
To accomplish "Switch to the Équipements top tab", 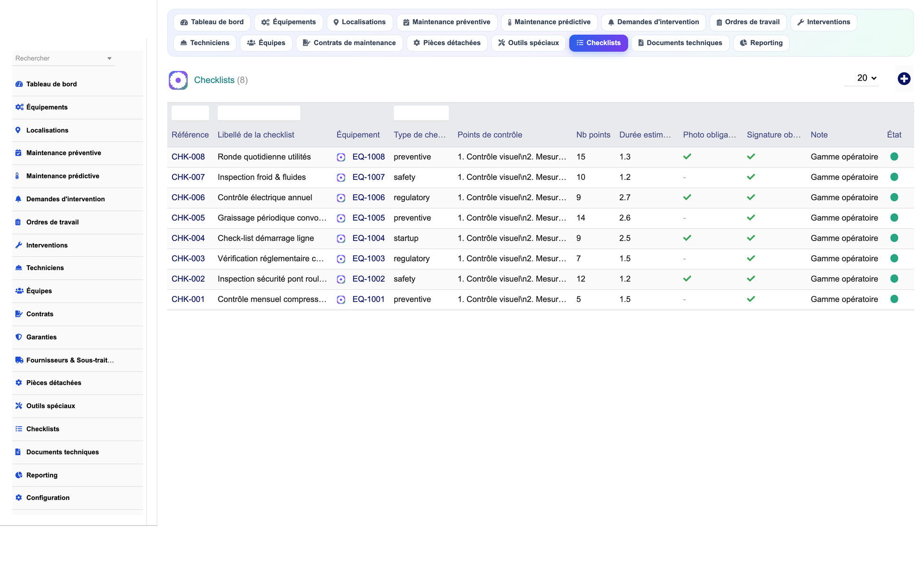I will (x=289, y=22).
